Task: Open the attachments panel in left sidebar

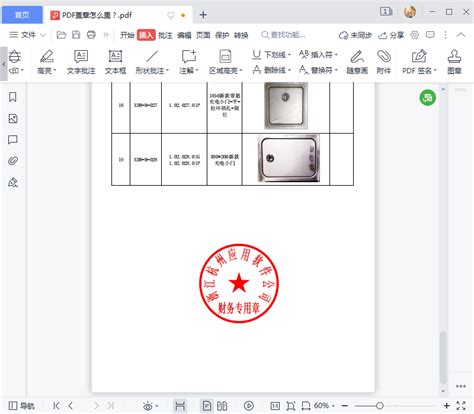Action: click(x=13, y=161)
